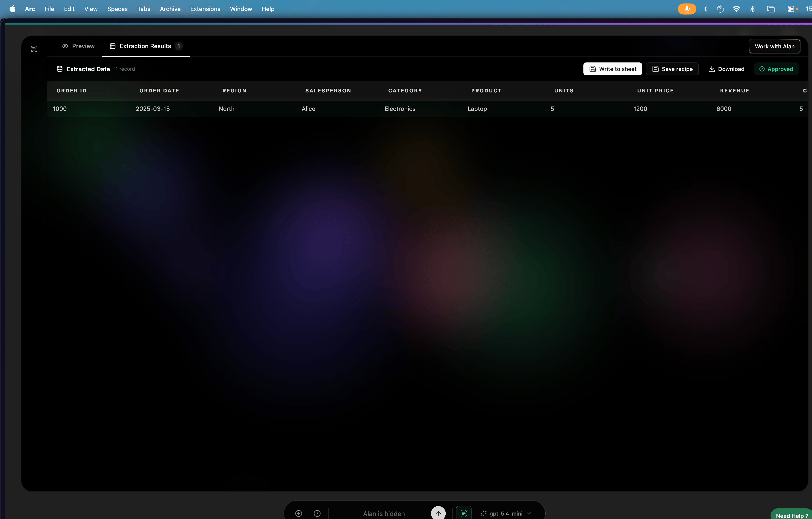Viewport: 812px width, 519px height.
Task: Select the North region cell
Action: 226,109
